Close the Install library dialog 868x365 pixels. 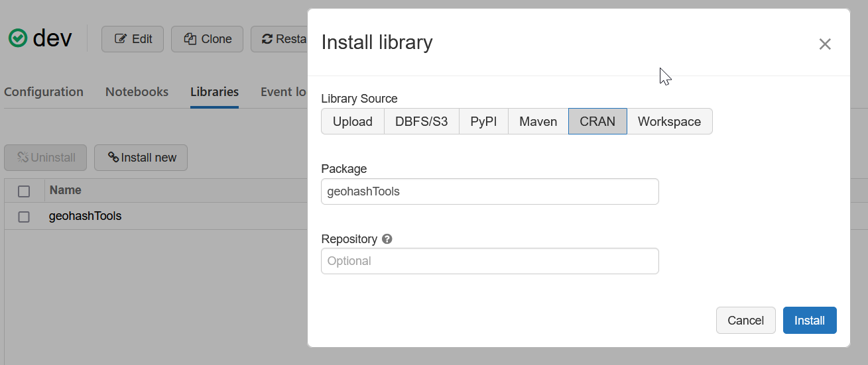pyautogui.click(x=824, y=44)
